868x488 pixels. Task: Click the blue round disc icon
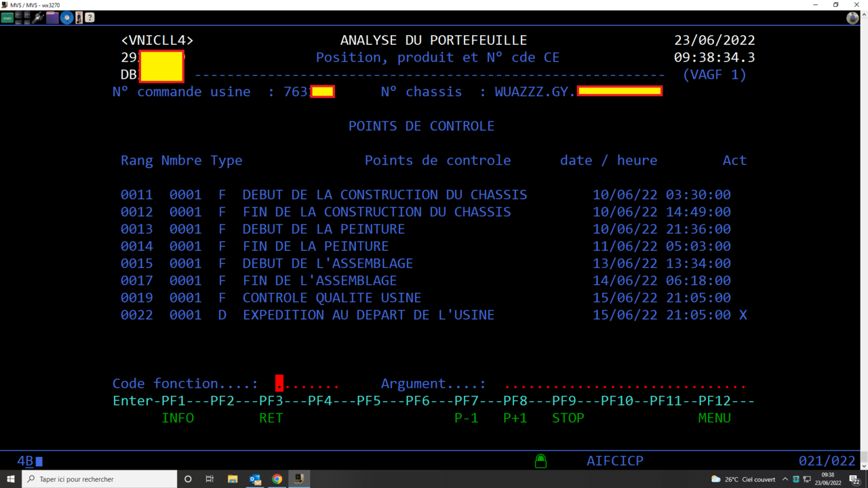66,18
